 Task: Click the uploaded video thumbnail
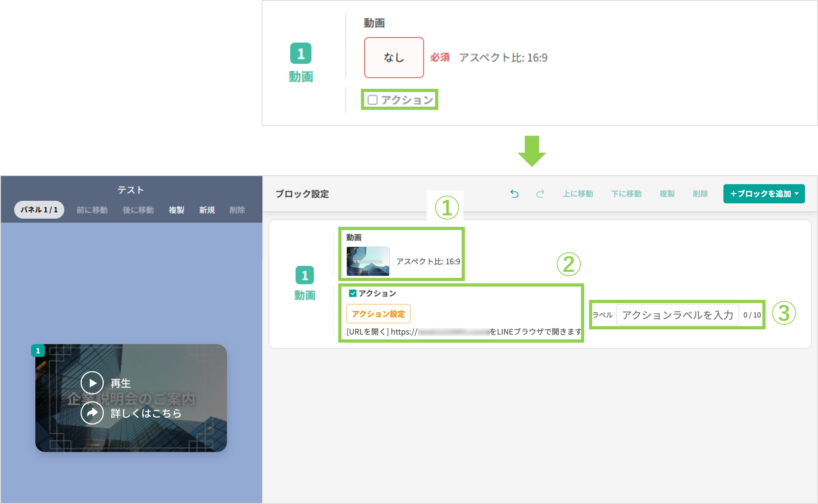click(x=368, y=261)
